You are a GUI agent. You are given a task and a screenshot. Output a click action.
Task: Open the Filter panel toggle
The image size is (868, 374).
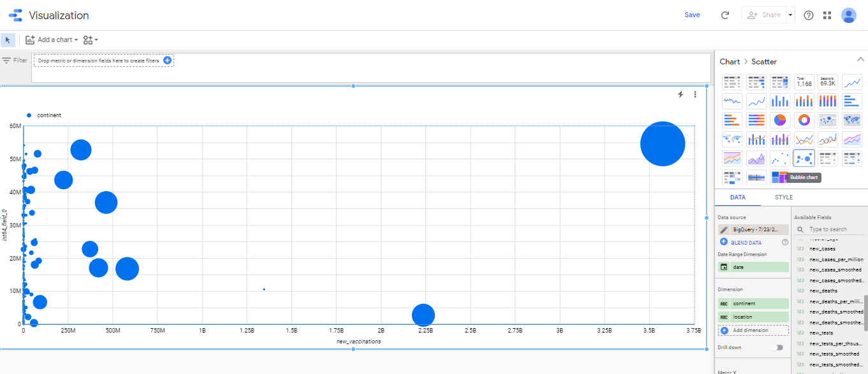pyautogui.click(x=15, y=60)
